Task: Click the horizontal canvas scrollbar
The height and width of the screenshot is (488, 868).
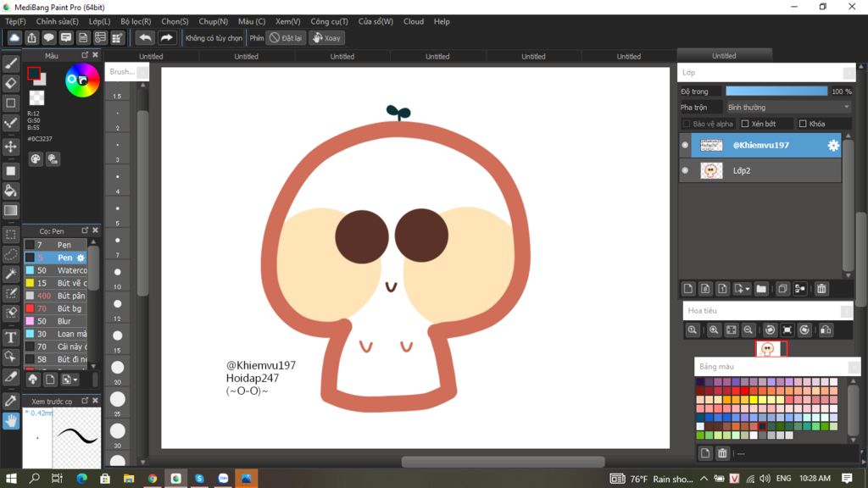Action: pyautogui.click(x=503, y=462)
